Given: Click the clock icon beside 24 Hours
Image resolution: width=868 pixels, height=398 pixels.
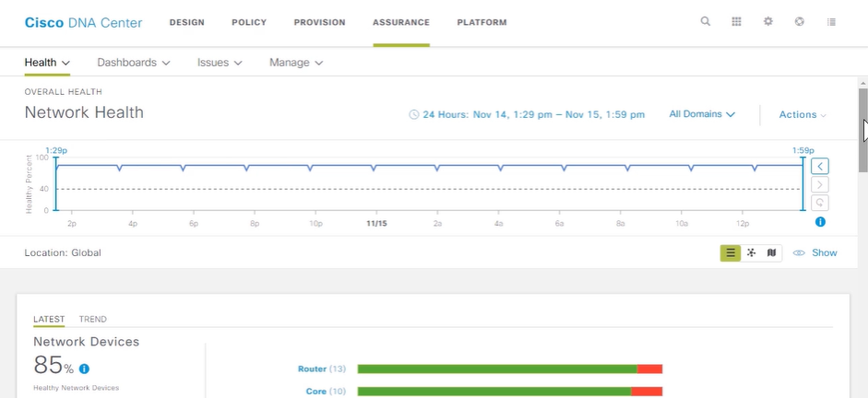Looking at the screenshot, I should click(413, 115).
